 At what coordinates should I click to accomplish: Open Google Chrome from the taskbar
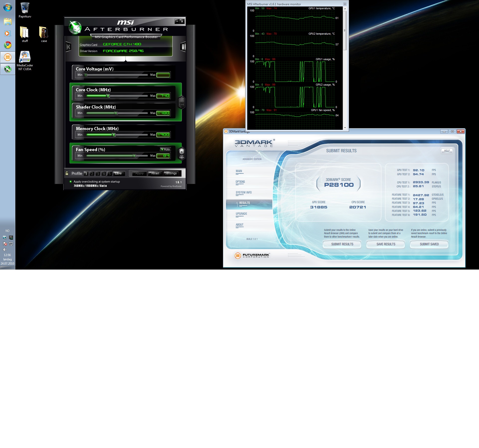(x=7, y=45)
